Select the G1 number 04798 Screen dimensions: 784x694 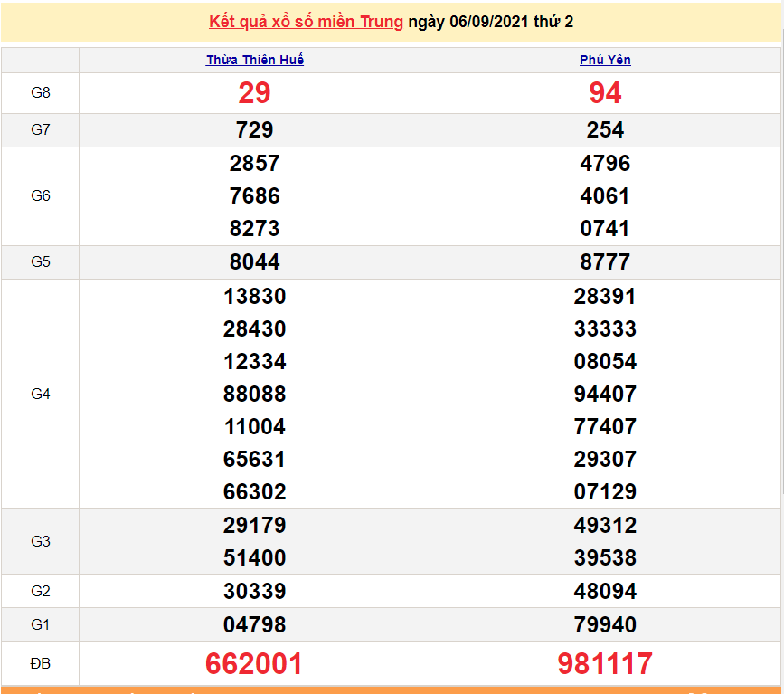[x=254, y=624]
